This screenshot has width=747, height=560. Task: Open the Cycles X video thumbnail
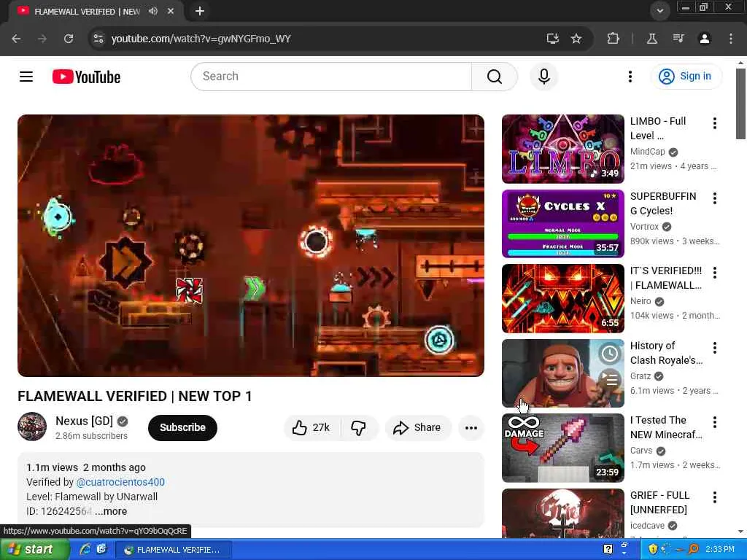(562, 224)
